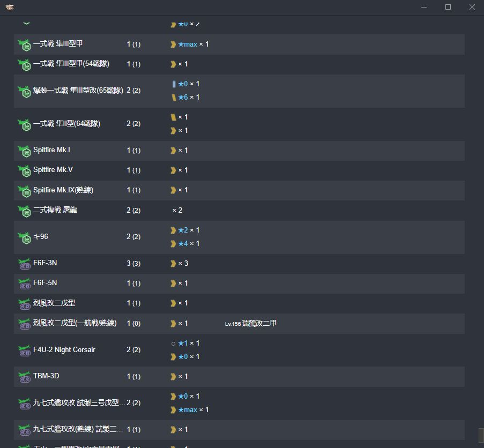Click the ○ ★1 entry of F4U-2 Night Corsair

183,344
